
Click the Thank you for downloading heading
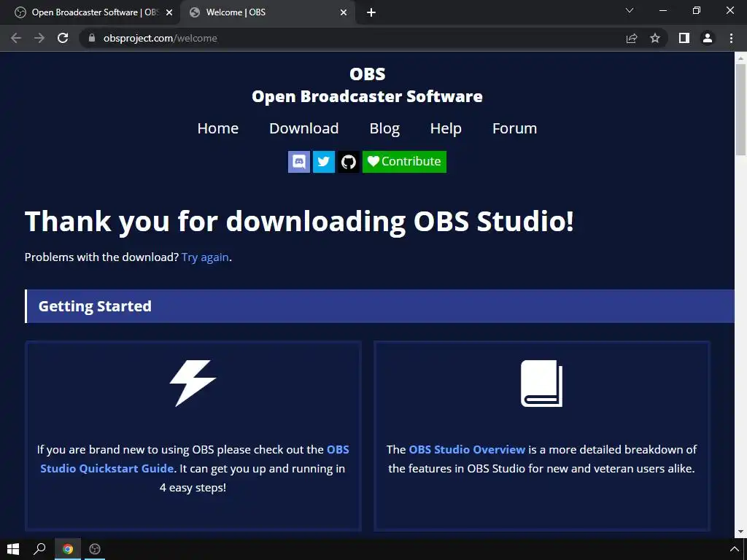click(x=299, y=221)
